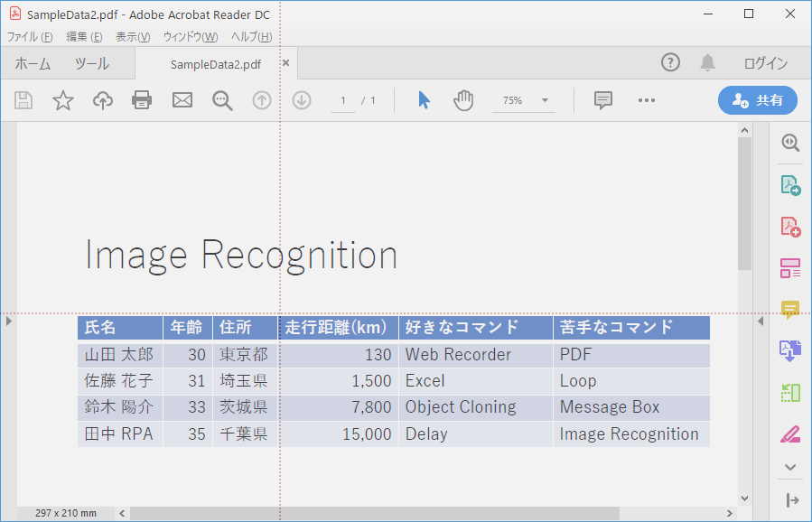
Task: Click the 田中 RPA name cell
Action: click(118, 434)
